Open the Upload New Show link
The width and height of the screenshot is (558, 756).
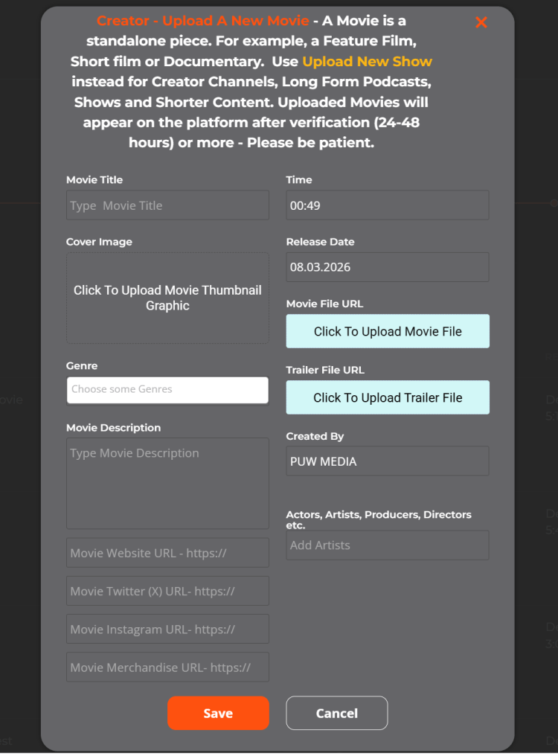pos(367,62)
